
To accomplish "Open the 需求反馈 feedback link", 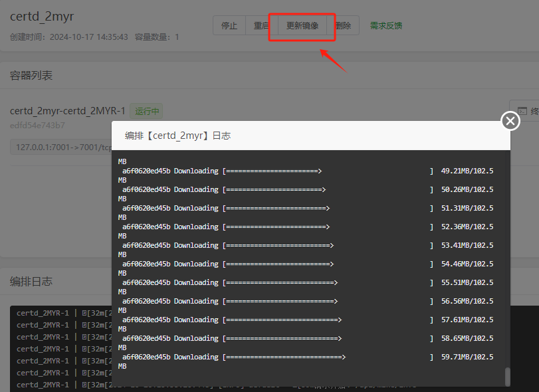I will [x=385, y=26].
